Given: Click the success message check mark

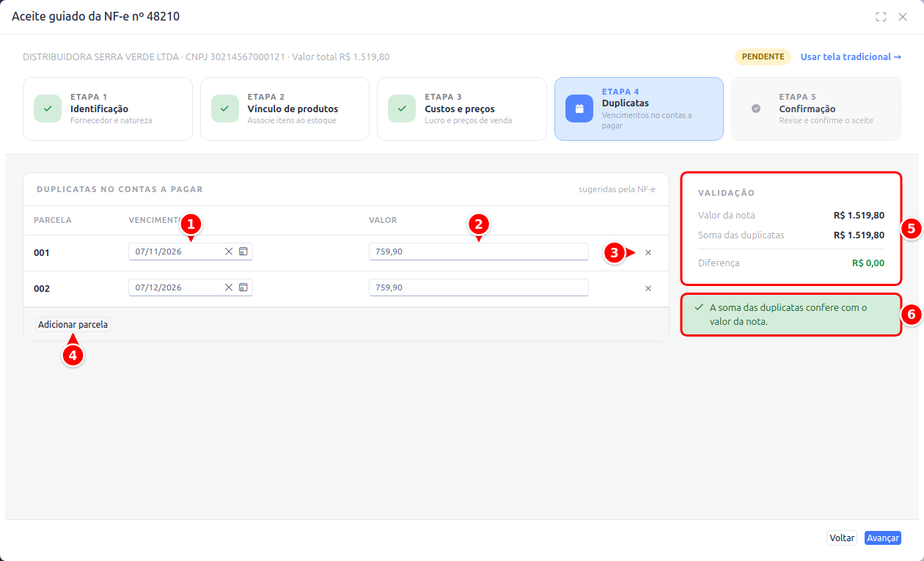Looking at the screenshot, I should (x=699, y=307).
